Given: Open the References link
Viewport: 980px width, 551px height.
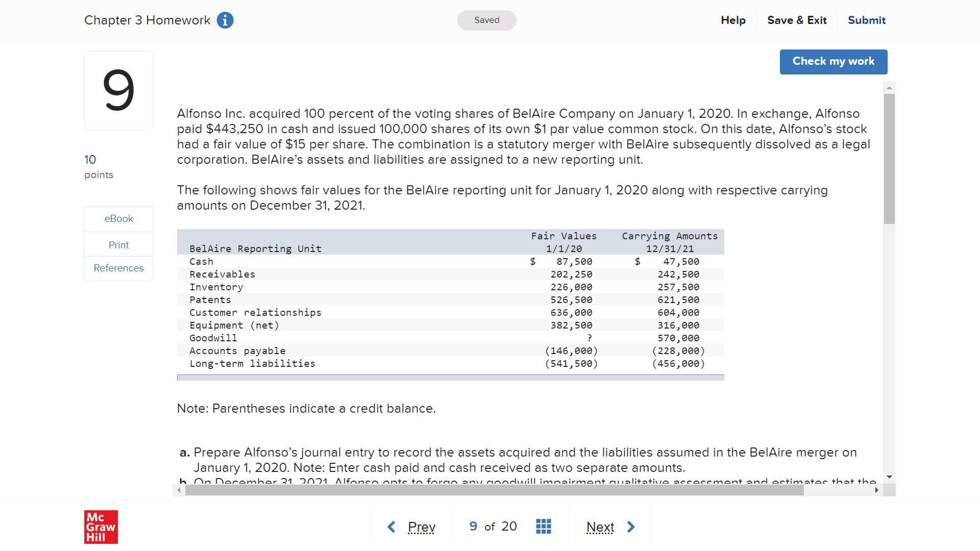Looking at the screenshot, I should click(118, 268).
